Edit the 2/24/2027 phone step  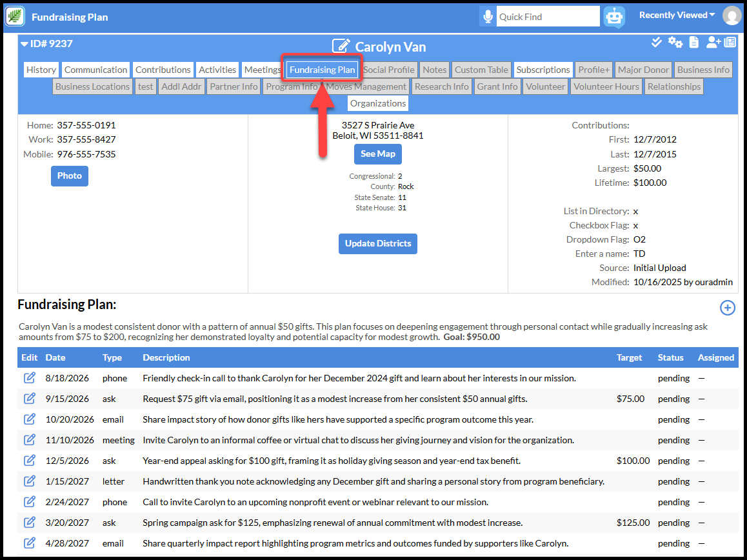[x=30, y=502]
